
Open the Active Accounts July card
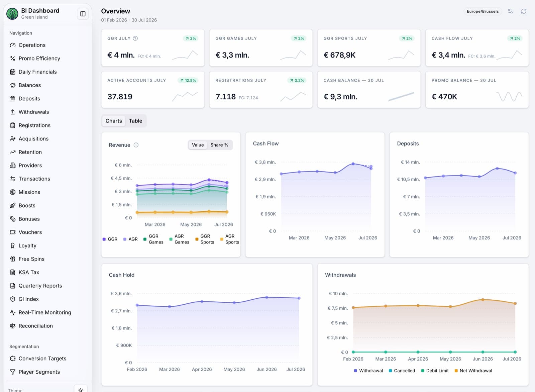[153, 90]
